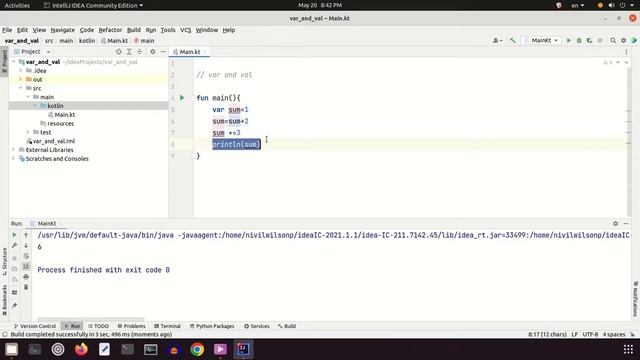Click the LF line separator status item

[x=574, y=334]
